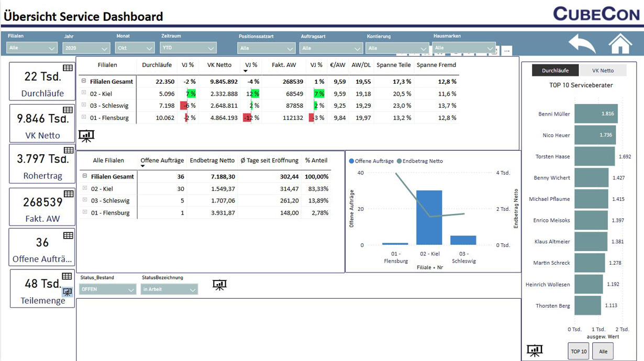The image size is (644, 361).
Task: Expand 02 - Kiel in open orders table
Action: point(85,188)
